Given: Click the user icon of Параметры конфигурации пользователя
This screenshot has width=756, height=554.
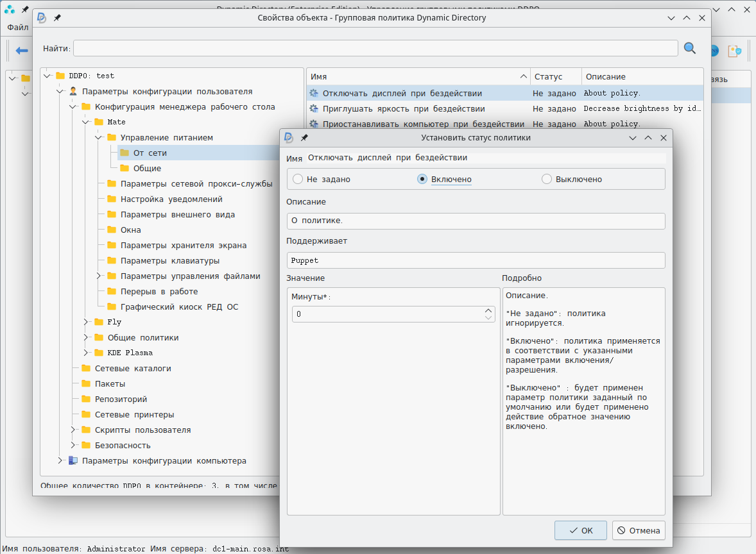Looking at the screenshot, I should pos(73,91).
